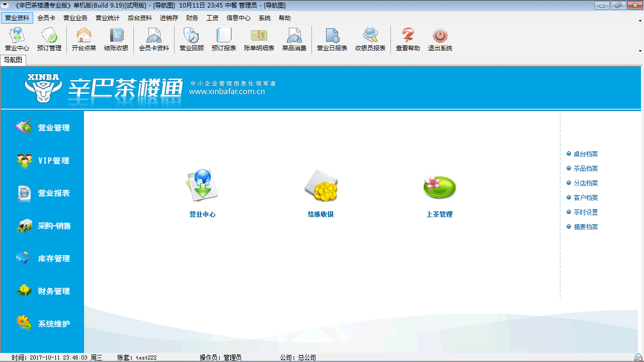Click the 账套: test222 status text
Image resolution: width=644 pixels, height=362 pixels.
tap(137, 357)
